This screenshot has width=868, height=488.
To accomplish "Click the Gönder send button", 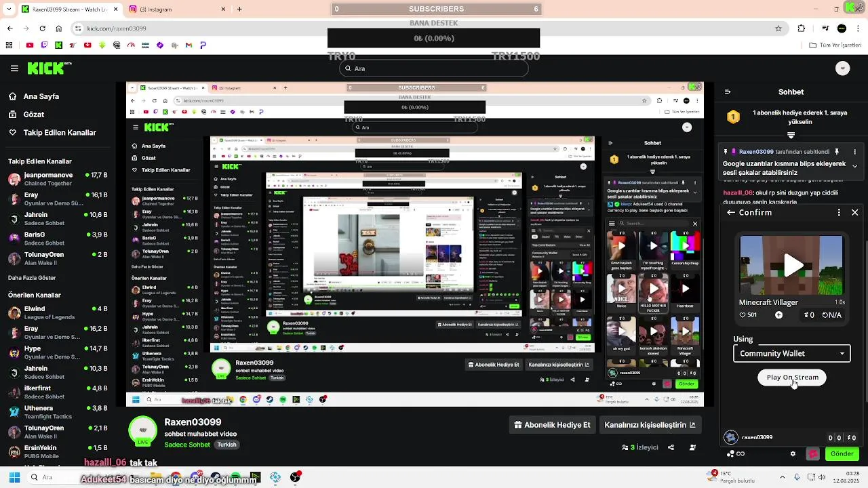I will tap(842, 454).
